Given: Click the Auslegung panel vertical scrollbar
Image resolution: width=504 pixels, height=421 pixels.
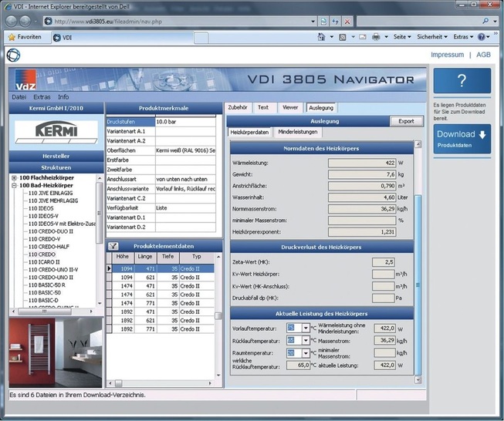Looking at the screenshot, I should (418, 261).
